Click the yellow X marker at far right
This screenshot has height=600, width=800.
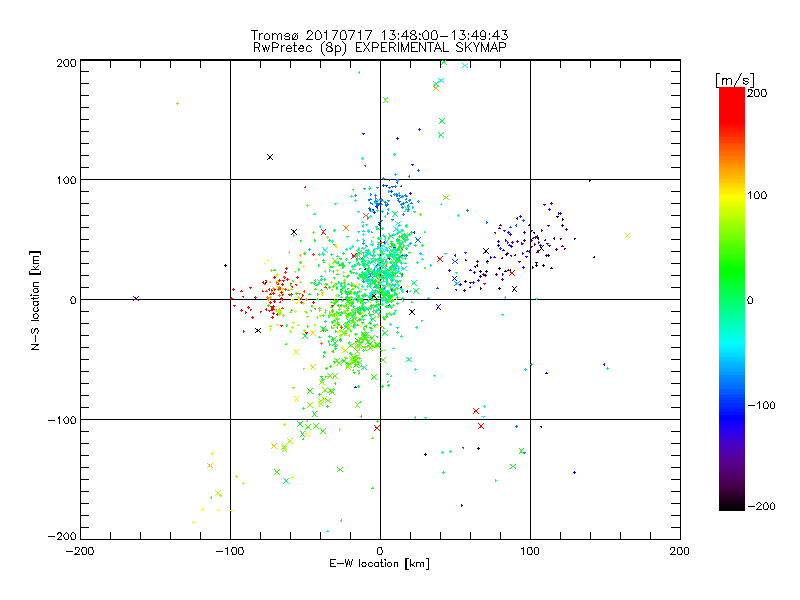(628, 236)
